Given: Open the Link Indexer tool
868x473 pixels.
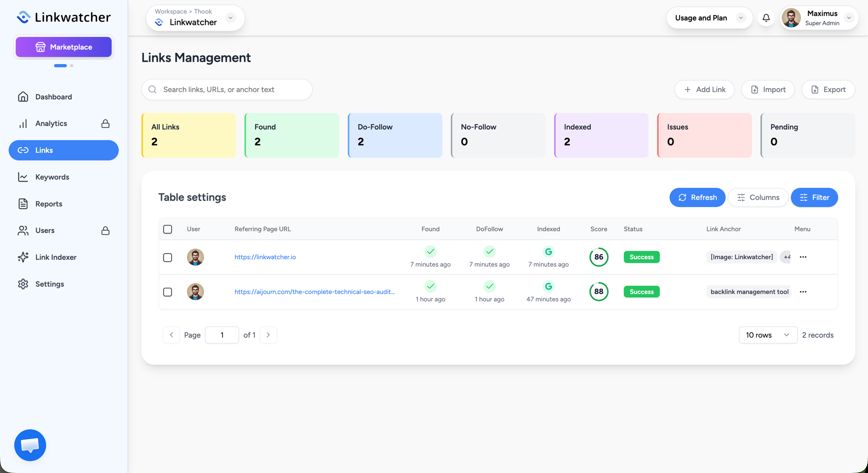Looking at the screenshot, I should [63, 257].
